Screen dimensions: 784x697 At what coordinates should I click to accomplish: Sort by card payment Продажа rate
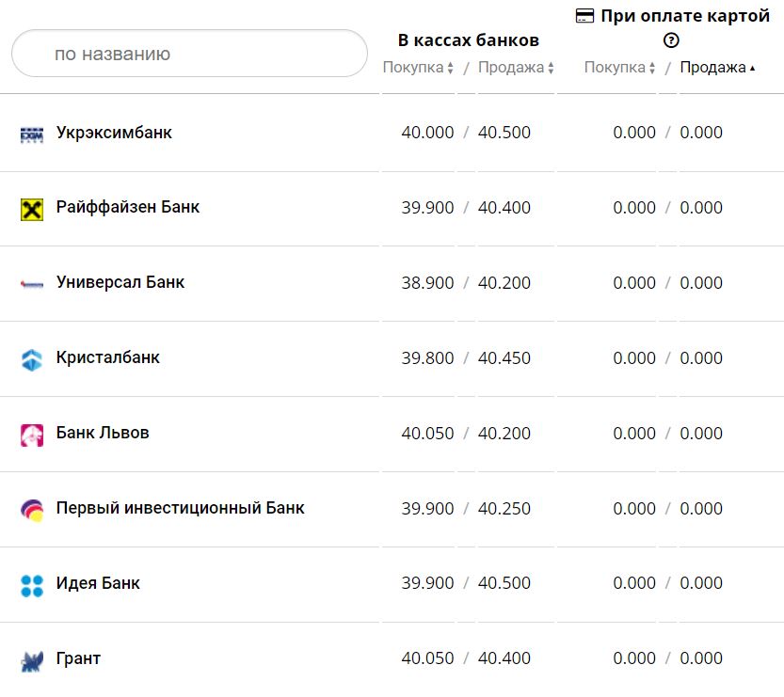click(717, 68)
